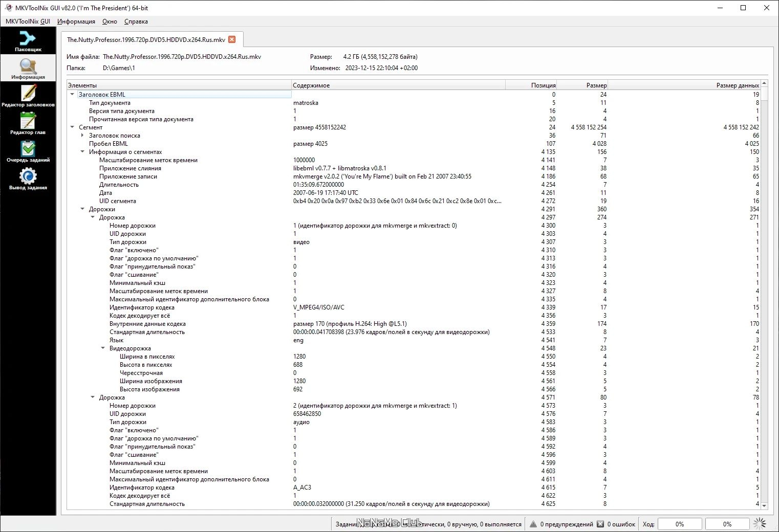Open Редактор заголовков header editor
Image resolution: width=779 pixels, height=532 pixels.
pyautogui.click(x=28, y=96)
